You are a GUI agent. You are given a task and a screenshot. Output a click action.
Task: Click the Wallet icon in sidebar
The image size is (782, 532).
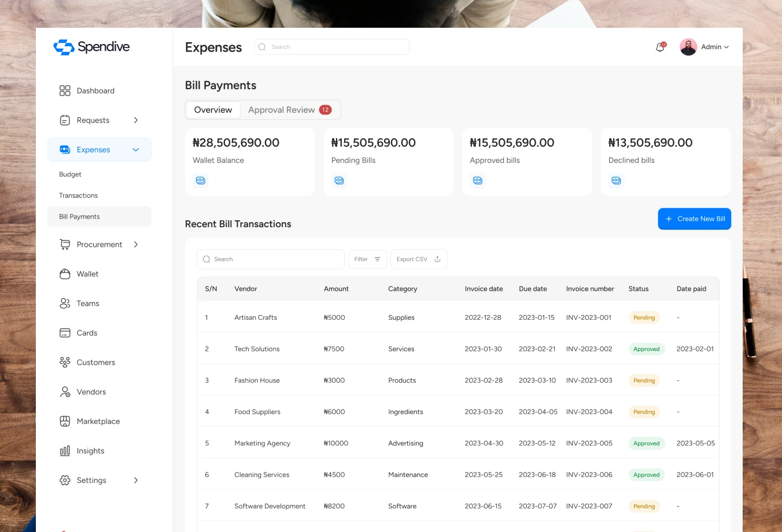pos(65,274)
